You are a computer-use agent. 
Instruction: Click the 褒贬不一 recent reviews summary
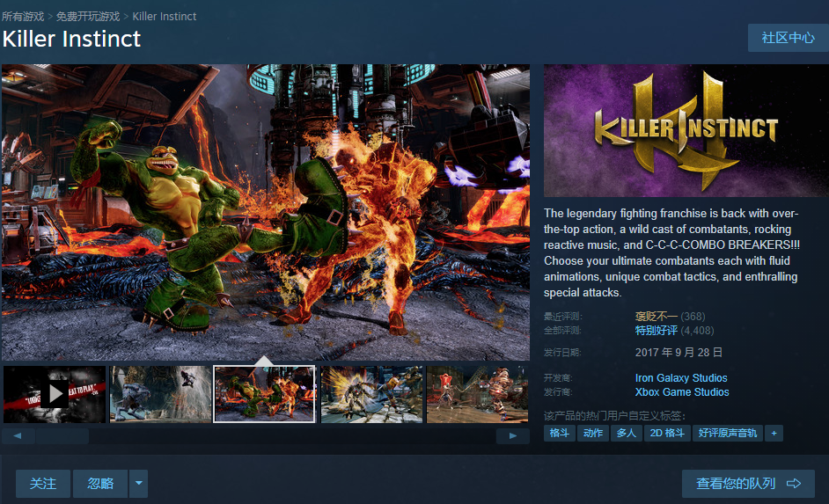pos(657,316)
